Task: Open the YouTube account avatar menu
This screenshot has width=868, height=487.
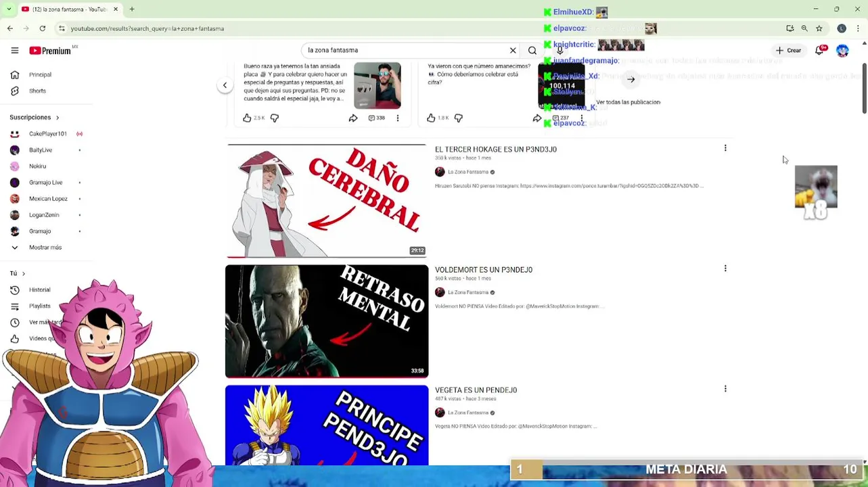Action: point(842,51)
